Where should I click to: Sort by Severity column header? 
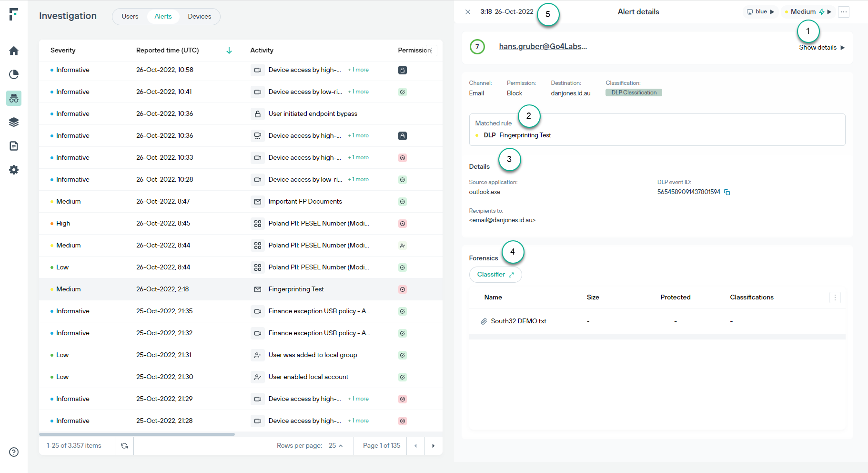click(63, 51)
